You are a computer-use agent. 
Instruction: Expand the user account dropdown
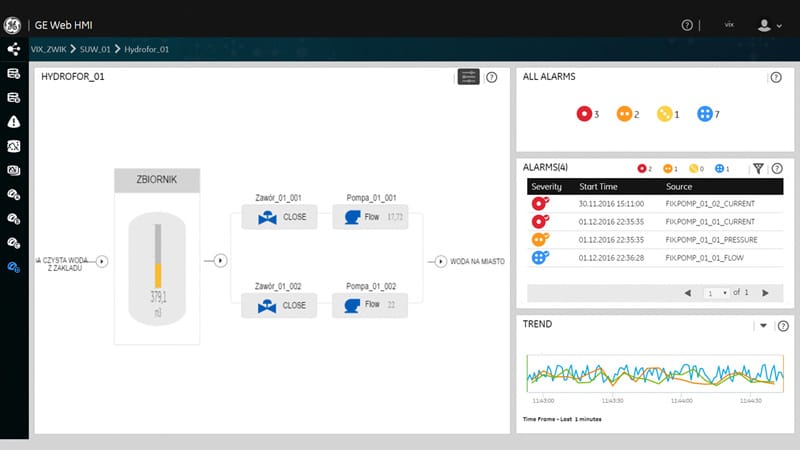768,25
